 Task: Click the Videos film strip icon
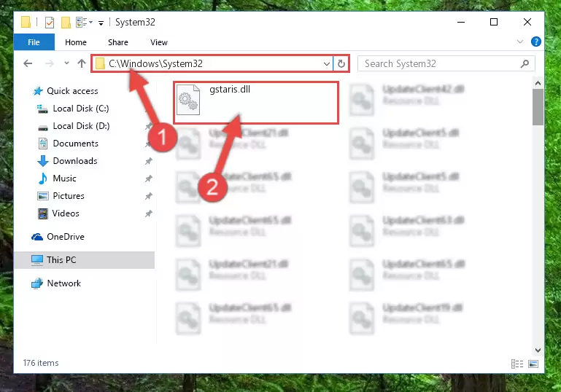43,213
